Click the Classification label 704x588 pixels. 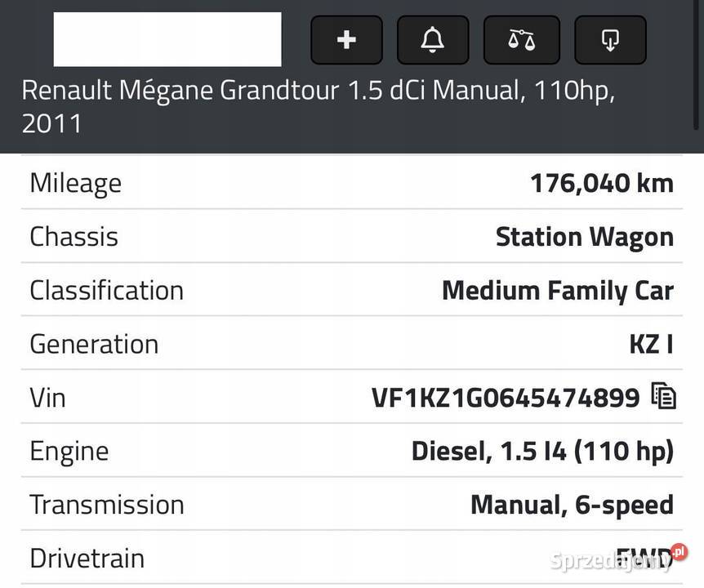pyautogui.click(x=106, y=291)
